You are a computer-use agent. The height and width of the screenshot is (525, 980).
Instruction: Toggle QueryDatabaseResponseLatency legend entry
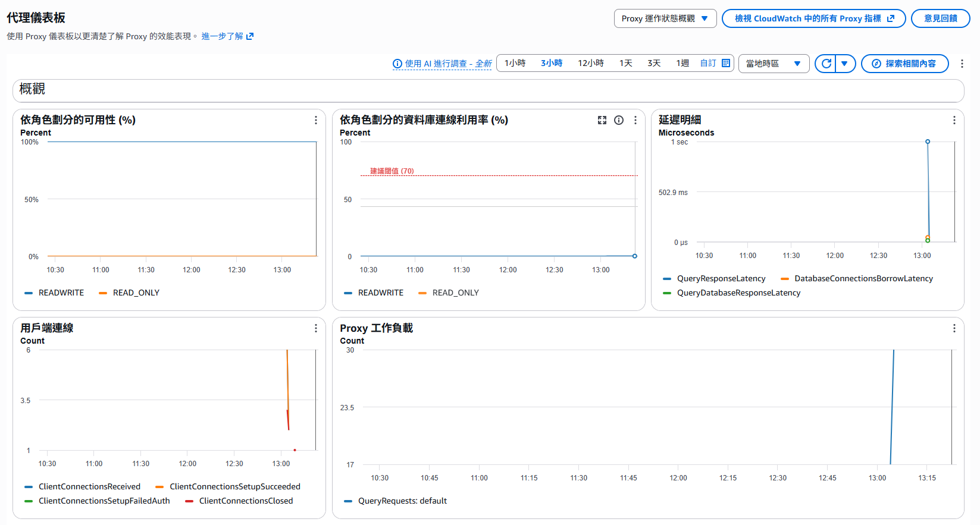point(732,293)
